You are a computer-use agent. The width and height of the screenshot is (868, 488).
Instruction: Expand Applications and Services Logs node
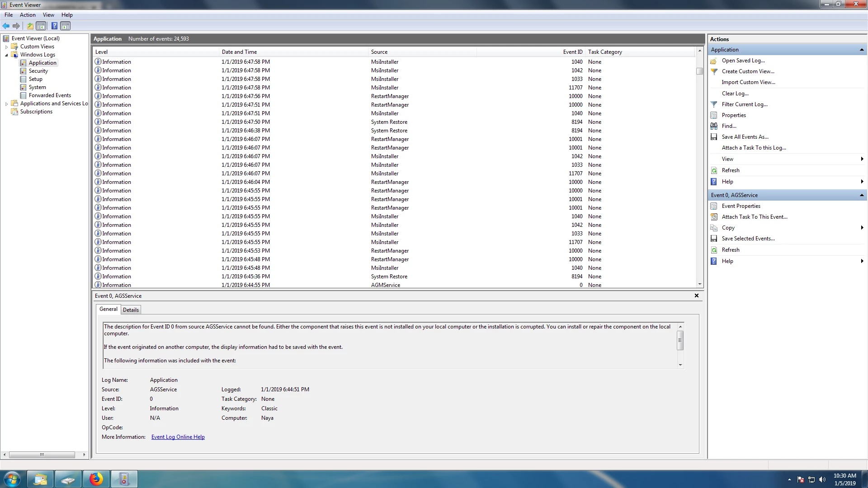pos(6,103)
